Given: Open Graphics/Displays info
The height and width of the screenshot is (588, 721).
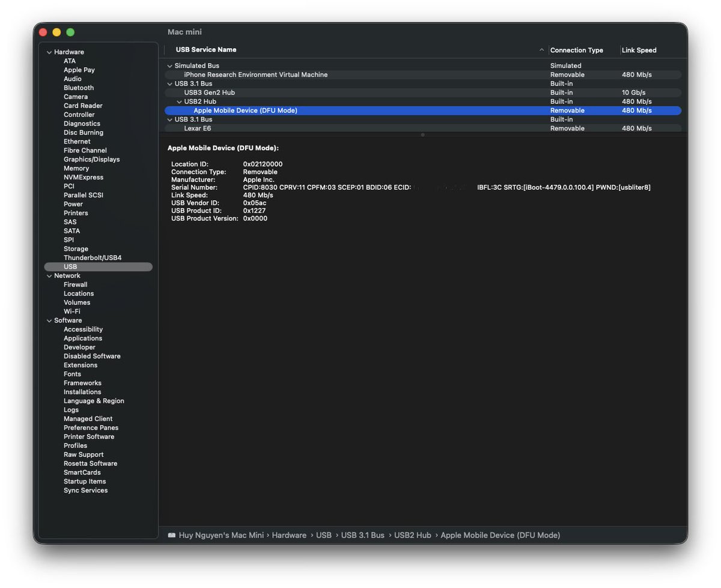Looking at the screenshot, I should click(92, 160).
